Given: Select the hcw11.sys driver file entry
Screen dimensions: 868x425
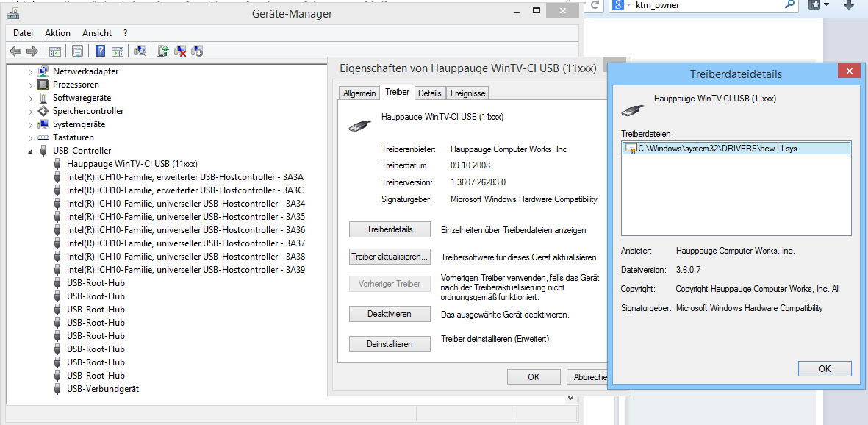Looking at the screenshot, I should click(736, 148).
